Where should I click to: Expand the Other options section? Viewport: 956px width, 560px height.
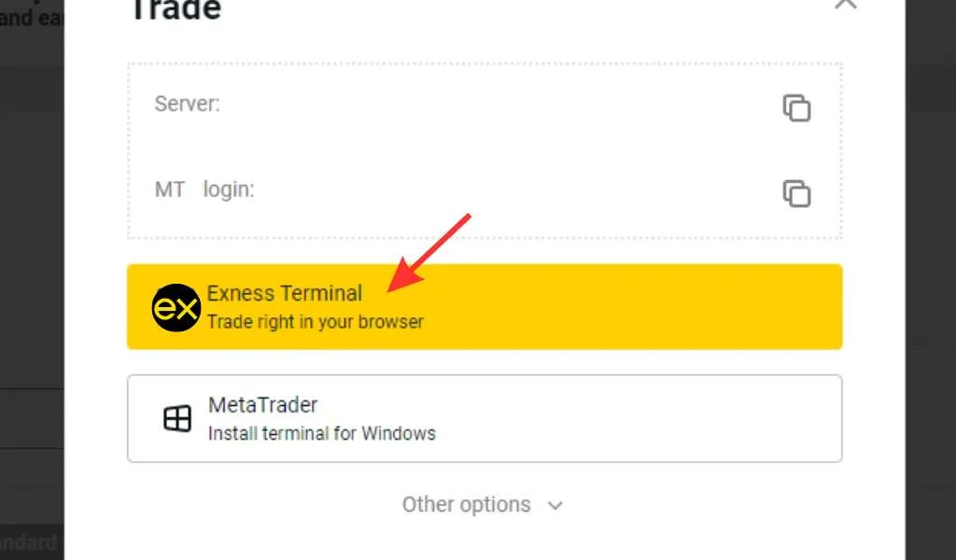pyautogui.click(x=484, y=504)
